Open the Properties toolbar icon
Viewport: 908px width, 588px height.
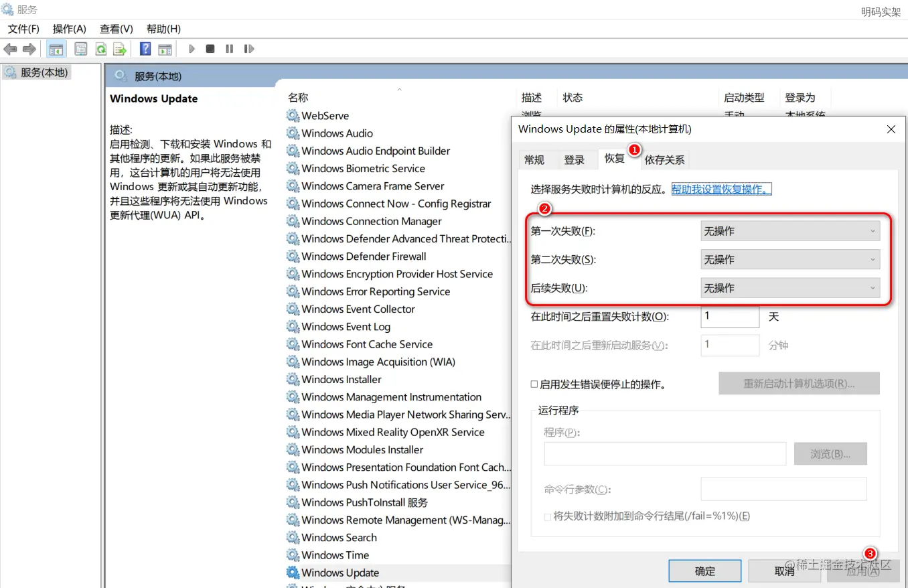click(81, 49)
